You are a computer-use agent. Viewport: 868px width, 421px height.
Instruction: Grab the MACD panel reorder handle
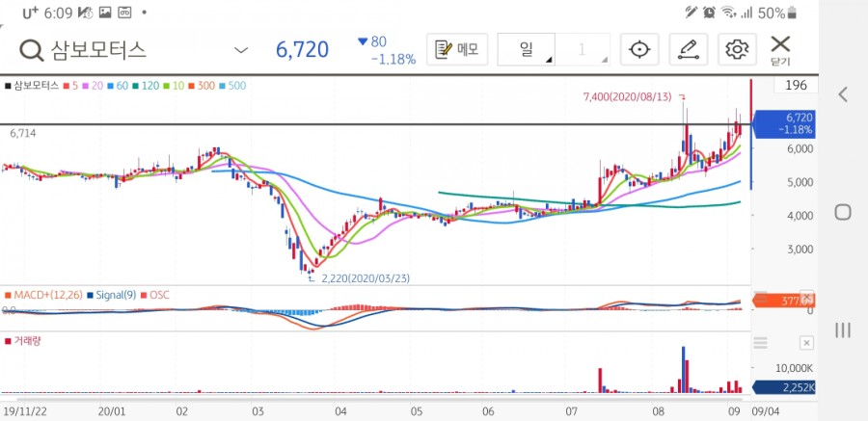pos(761,297)
